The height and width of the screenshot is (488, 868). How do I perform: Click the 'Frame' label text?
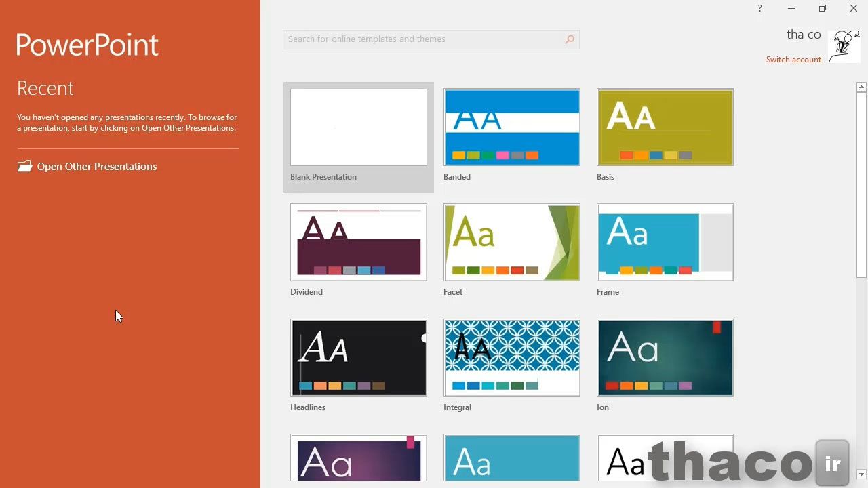pos(608,292)
